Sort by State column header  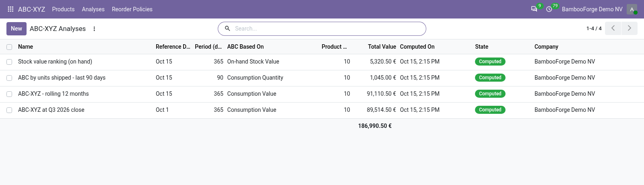tap(481, 47)
